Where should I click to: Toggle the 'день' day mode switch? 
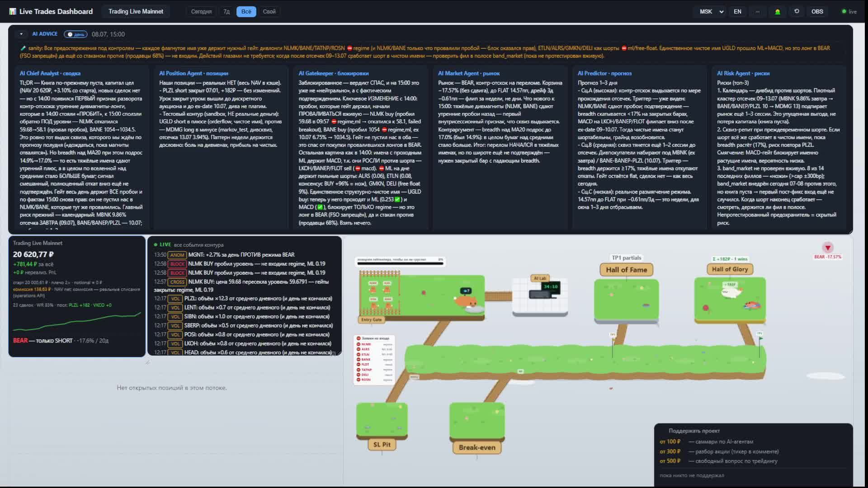click(x=75, y=34)
